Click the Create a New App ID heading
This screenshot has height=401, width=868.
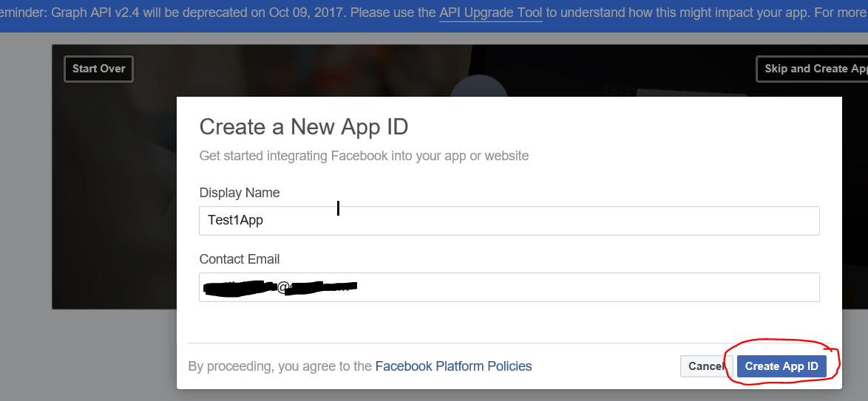pos(304,126)
